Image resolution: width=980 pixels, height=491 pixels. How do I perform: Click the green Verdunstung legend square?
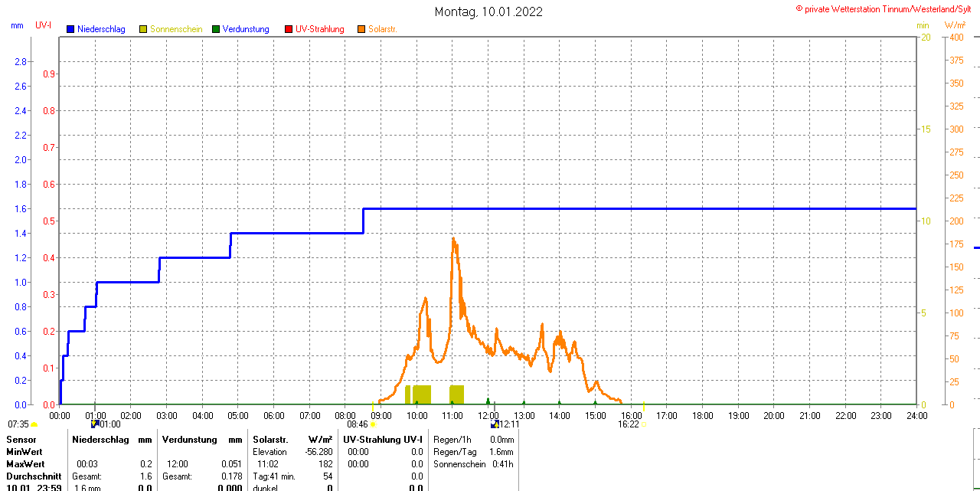(216, 29)
